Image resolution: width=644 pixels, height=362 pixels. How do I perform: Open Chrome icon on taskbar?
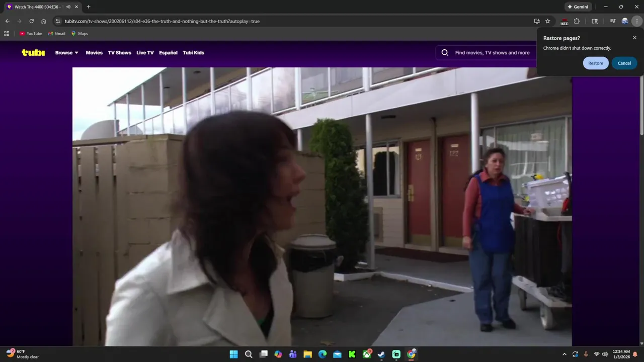(x=411, y=354)
